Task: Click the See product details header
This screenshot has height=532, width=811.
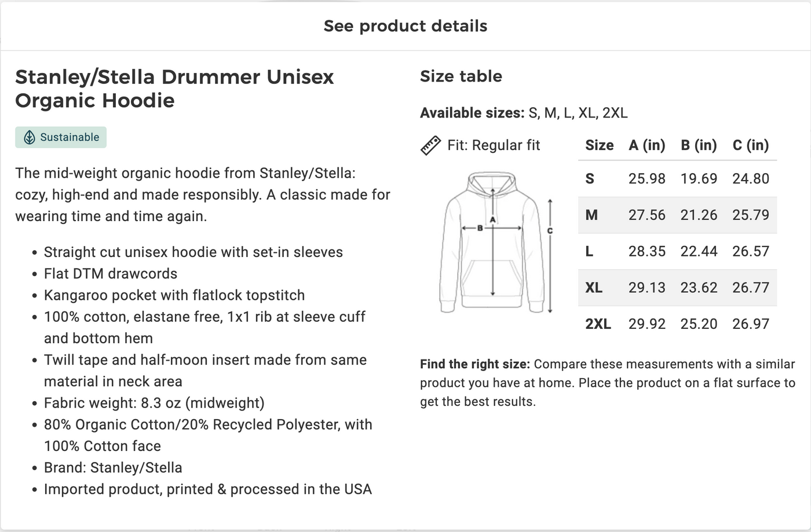Action: (x=405, y=26)
